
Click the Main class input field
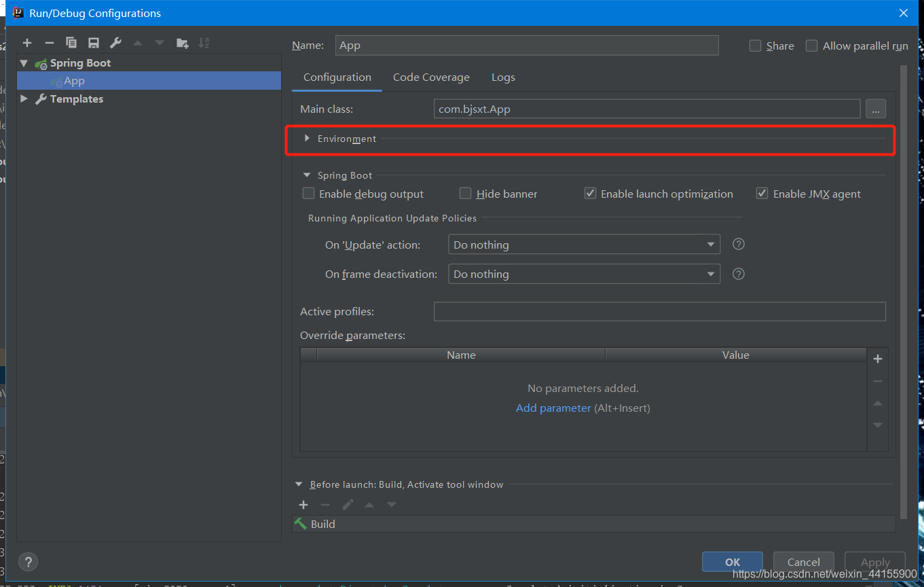click(647, 109)
